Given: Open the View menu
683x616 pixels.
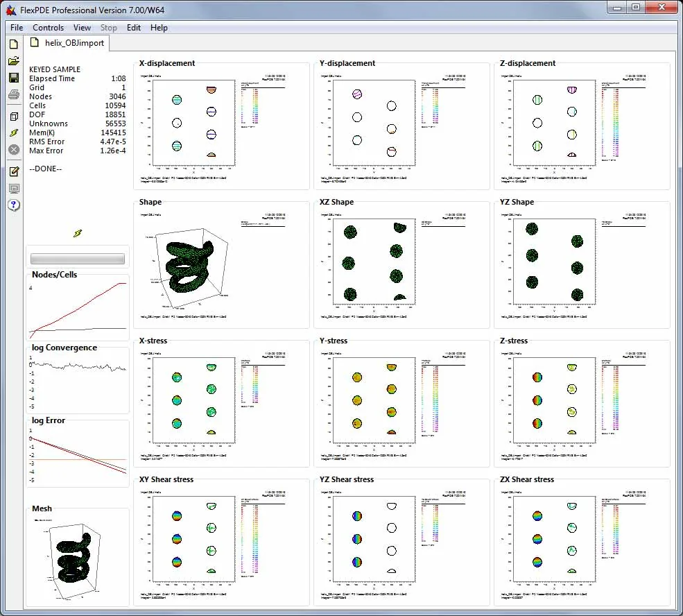Looking at the screenshot, I should tap(82, 28).
